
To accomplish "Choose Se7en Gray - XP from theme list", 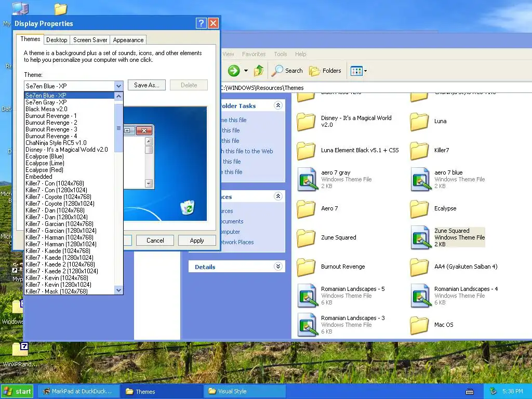I will [70, 102].
